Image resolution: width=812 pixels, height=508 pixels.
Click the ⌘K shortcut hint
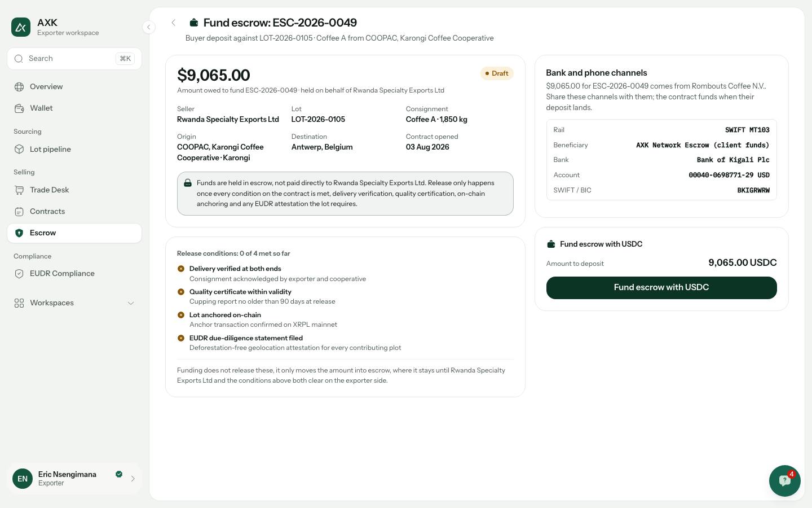125,59
